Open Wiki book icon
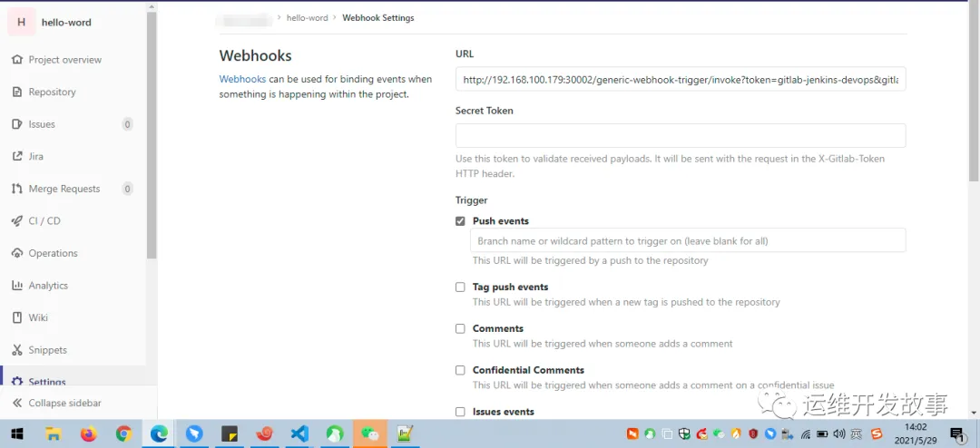This screenshot has width=980, height=448. pyautogui.click(x=17, y=317)
